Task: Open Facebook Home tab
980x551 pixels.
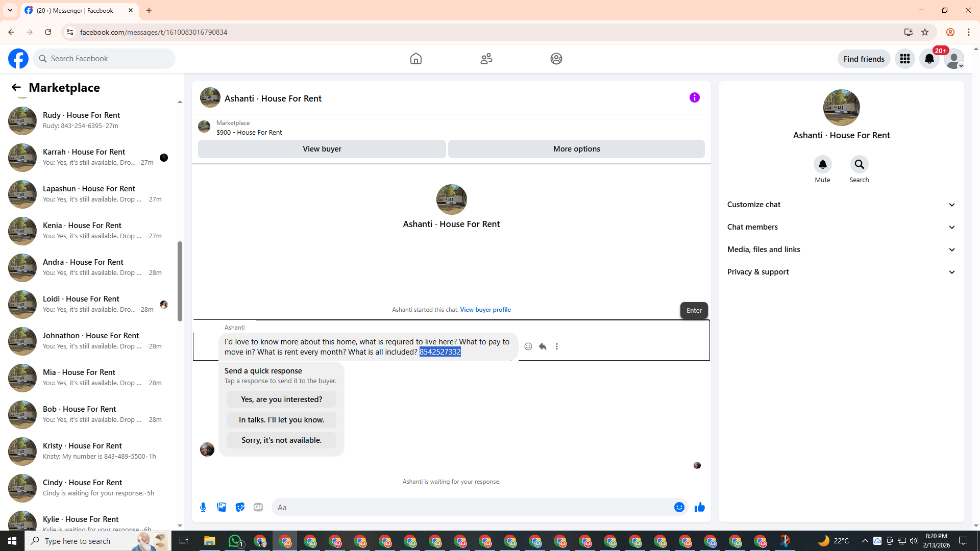Action: [x=415, y=59]
